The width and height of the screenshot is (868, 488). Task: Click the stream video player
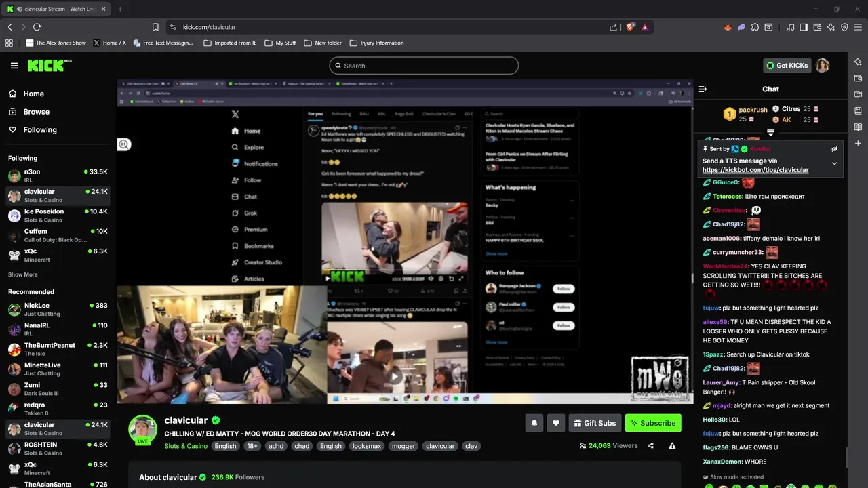405,241
